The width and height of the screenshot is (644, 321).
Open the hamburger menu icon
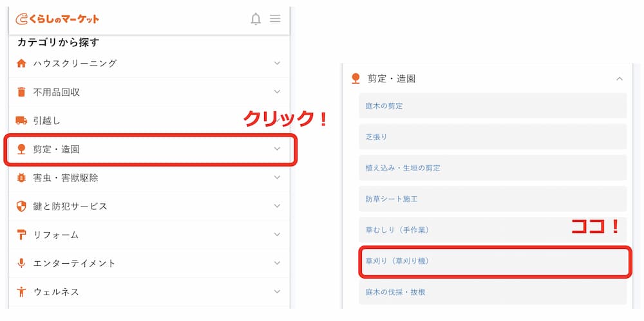(275, 19)
